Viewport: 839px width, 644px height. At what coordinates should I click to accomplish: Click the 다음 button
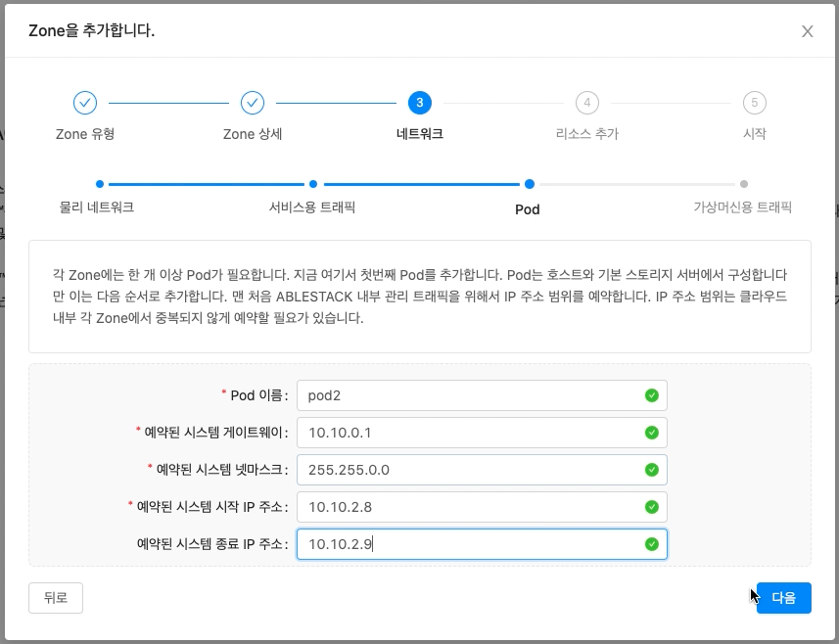[783, 597]
